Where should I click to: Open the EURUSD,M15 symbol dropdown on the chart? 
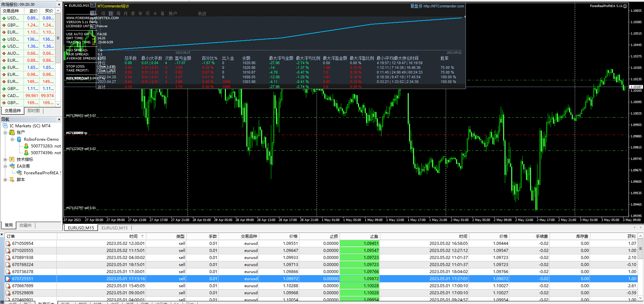point(66,5)
